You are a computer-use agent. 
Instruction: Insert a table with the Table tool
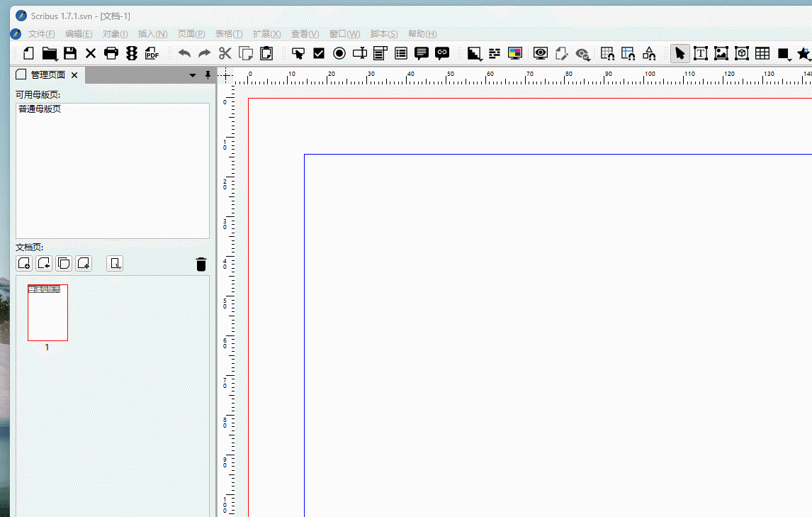click(x=762, y=53)
